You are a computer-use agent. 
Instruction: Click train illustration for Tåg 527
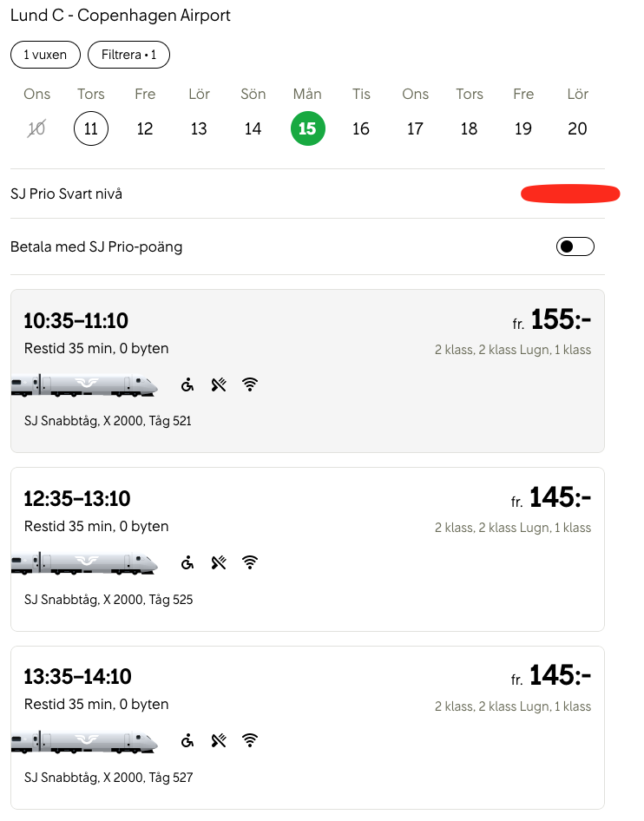[84, 741]
